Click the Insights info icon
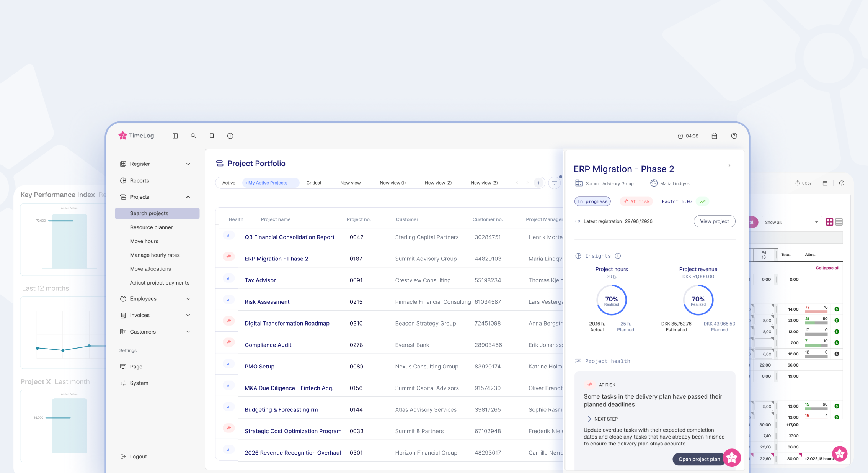The width and height of the screenshot is (868, 473). 618,256
